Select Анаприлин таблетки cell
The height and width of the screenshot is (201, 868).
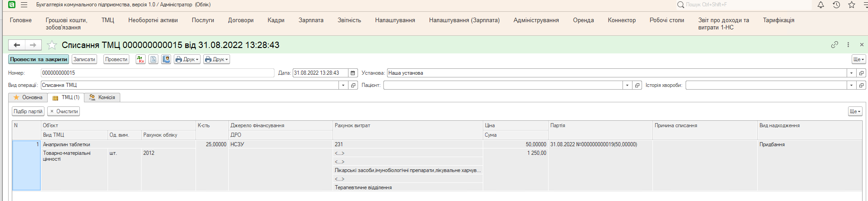point(118,144)
